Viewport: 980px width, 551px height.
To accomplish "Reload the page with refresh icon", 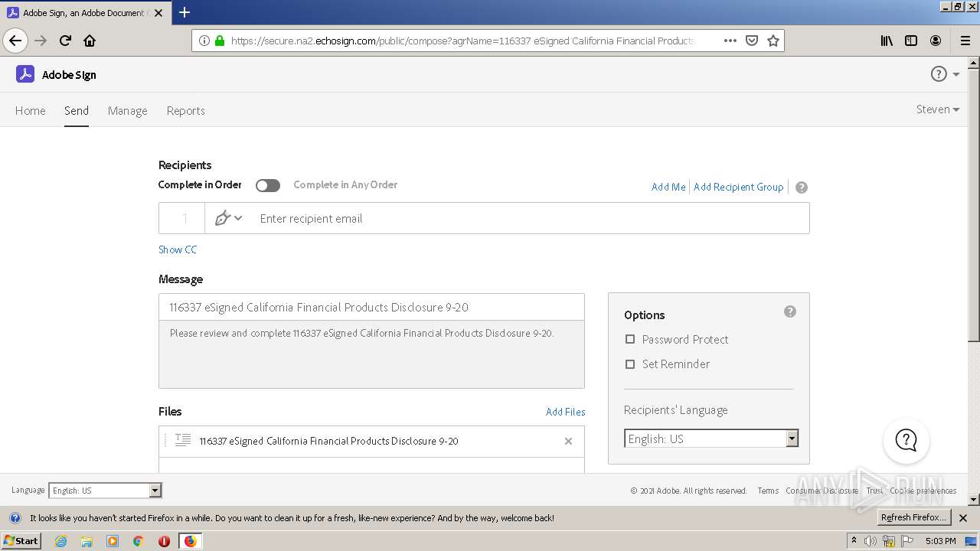I will tap(65, 41).
